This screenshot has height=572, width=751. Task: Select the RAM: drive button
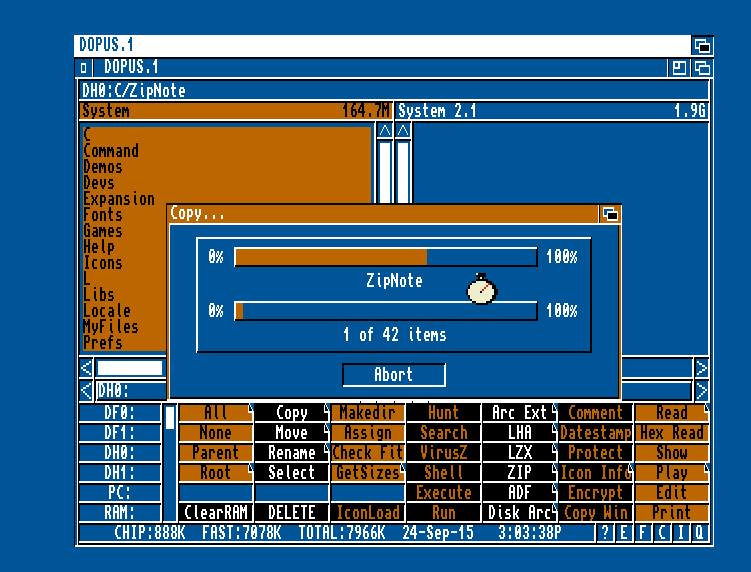click(x=120, y=513)
